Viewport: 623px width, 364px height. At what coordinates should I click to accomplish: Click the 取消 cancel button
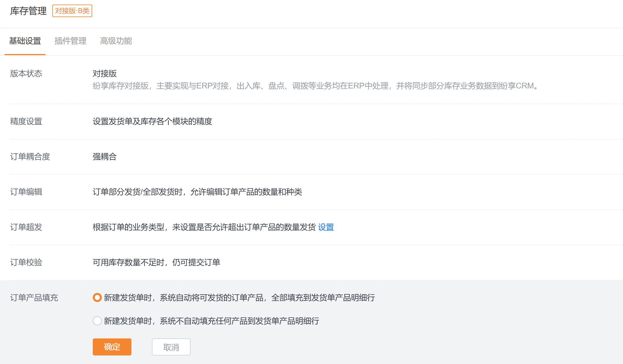(x=171, y=347)
